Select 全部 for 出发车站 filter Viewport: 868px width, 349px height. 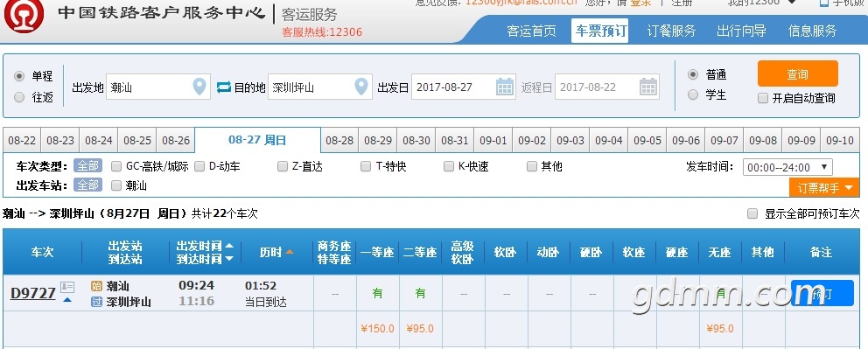click(87, 185)
